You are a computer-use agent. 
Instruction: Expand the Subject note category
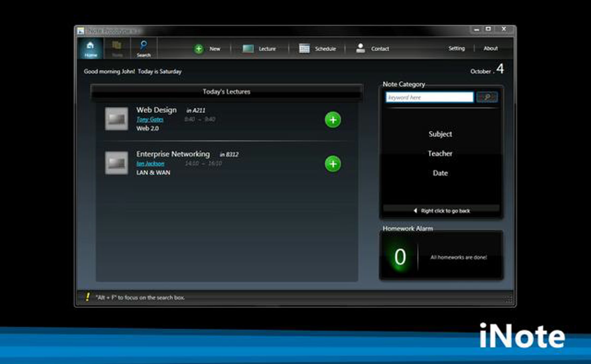tap(440, 134)
